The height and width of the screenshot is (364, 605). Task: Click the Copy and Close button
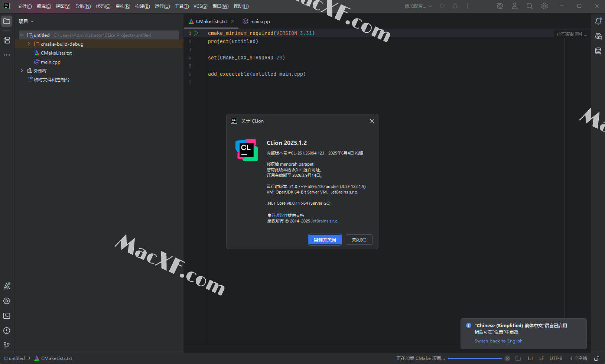[325, 240]
